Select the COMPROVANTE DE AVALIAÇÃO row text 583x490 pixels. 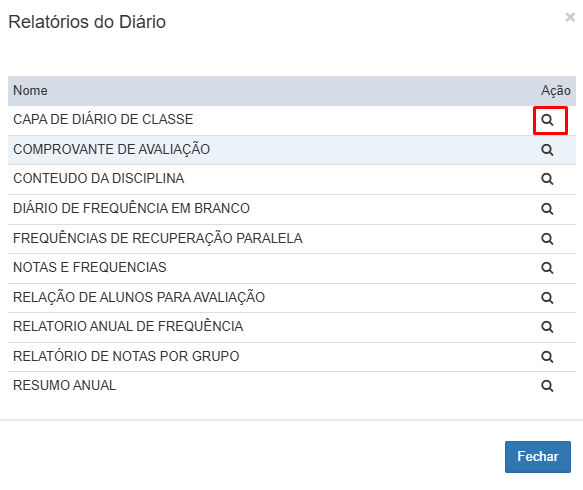pyautogui.click(x=112, y=149)
